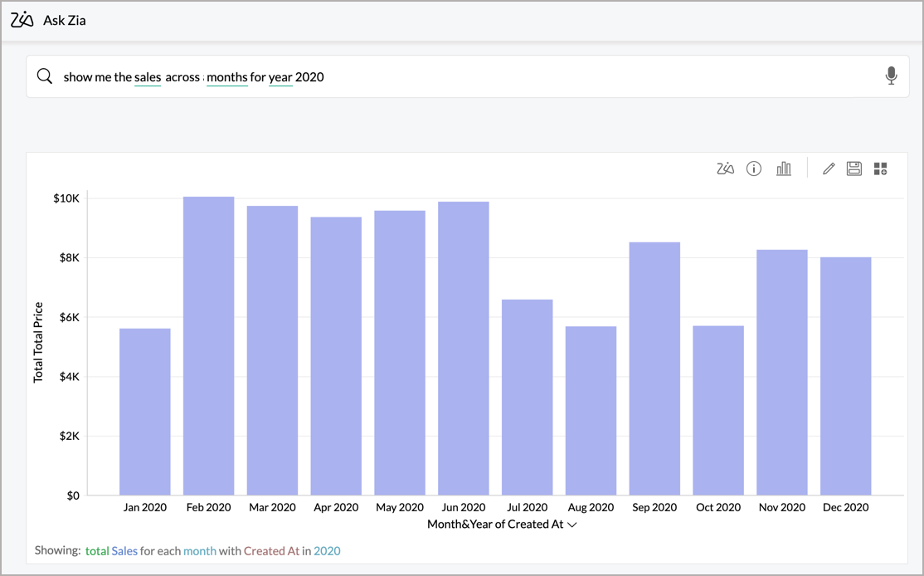Click 'total' in the Showing summary
Viewport: 924px width, 576px height.
coord(97,550)
